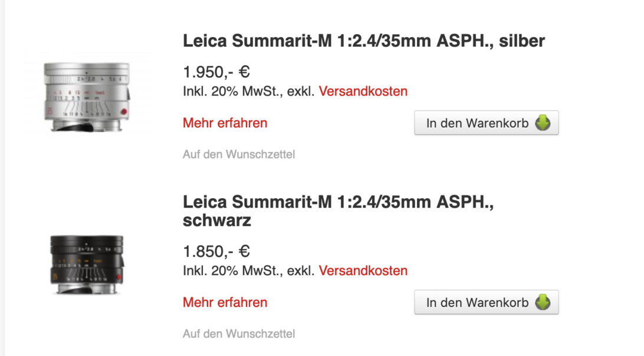Add black Summarit-M to Warenkorb
644x356 pixels.
(x=486, y=302)
